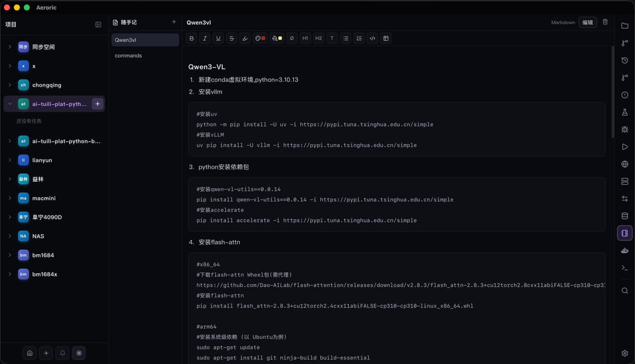
Task: Open notifications bell in bottom bar
Action: (x=62, y=353)
